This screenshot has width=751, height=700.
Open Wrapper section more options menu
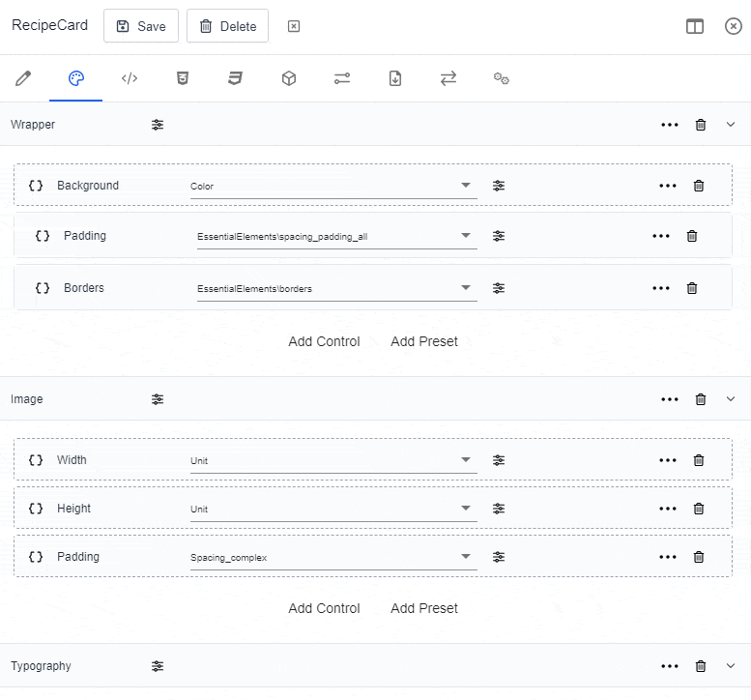click(670, 125)
